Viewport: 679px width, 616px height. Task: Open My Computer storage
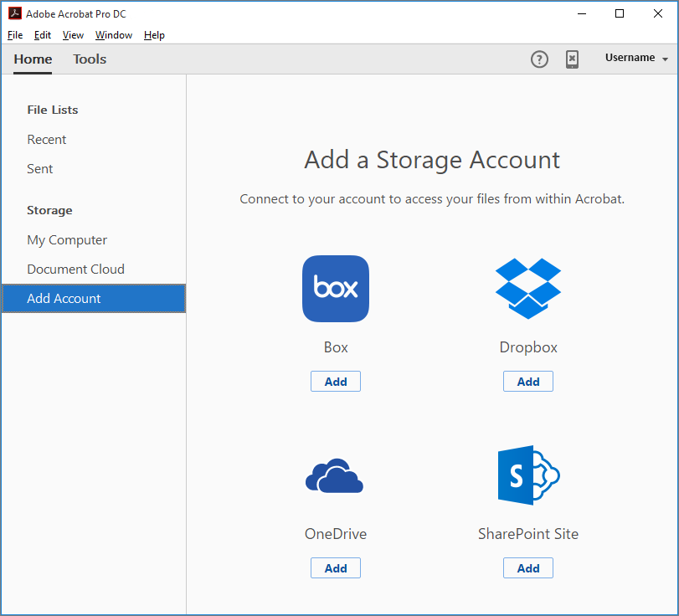click(67, 240)
